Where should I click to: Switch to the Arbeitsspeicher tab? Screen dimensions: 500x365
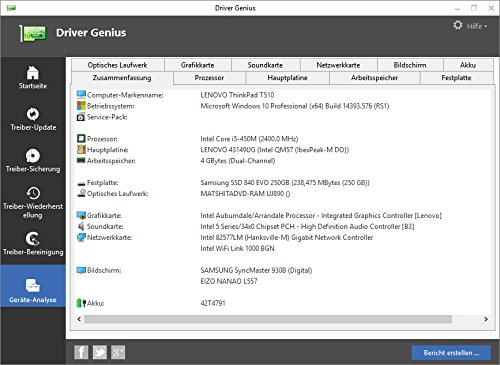coord(374,78)
